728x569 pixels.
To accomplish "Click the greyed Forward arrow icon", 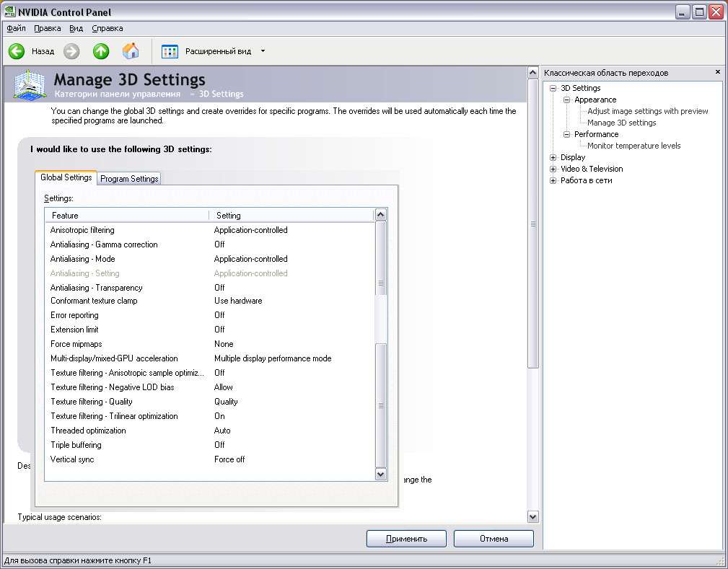I will point(71,51).
